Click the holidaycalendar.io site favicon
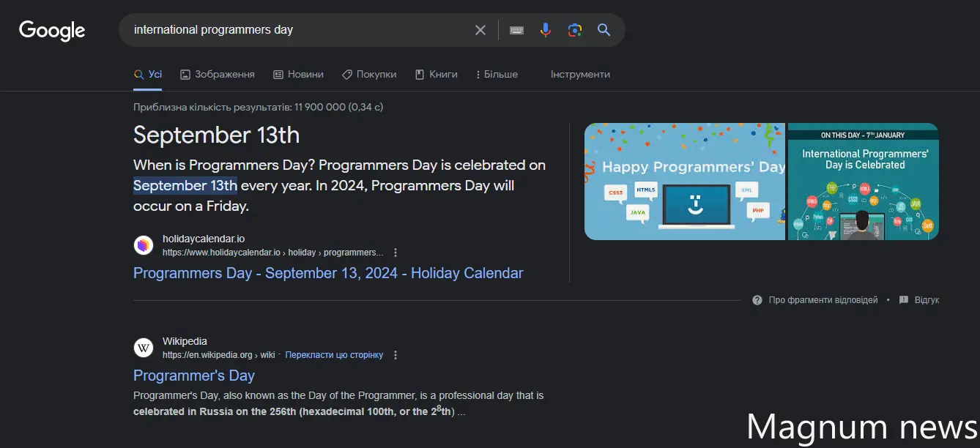This screenshot has height=448, width=980. pyautogui.click(x=144, y=245)
